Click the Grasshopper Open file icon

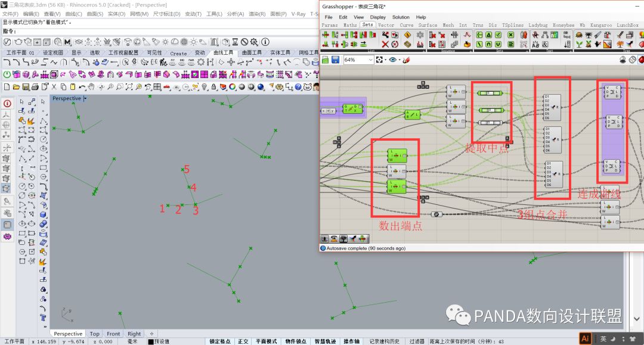coord(325,60)
